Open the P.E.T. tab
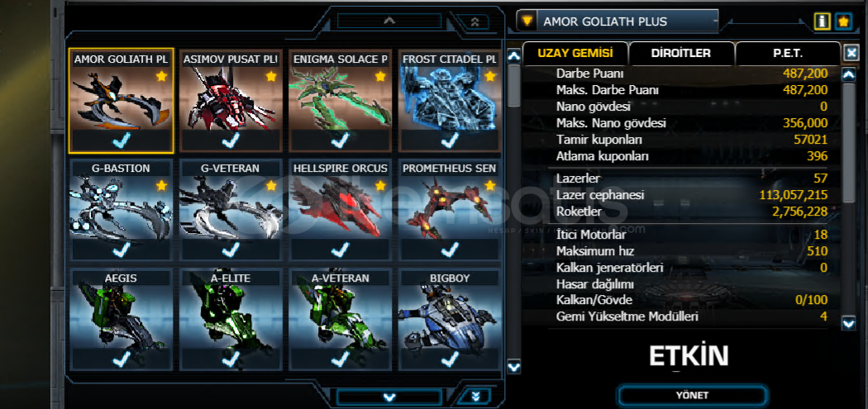Viewport: 868px width, 409px height. click(788, 54)
